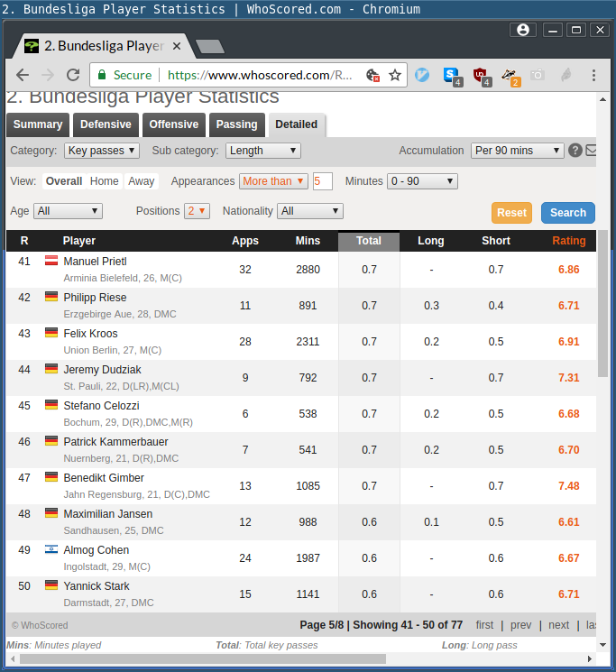
Task: Bookmark this page with the star icon
Action: (x=394, y=76)
